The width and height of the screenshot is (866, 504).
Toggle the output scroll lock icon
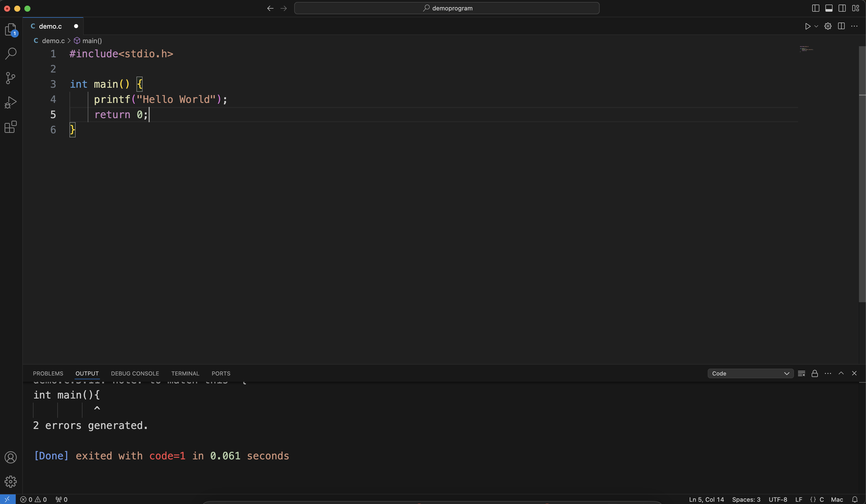(x=815, y=373)
